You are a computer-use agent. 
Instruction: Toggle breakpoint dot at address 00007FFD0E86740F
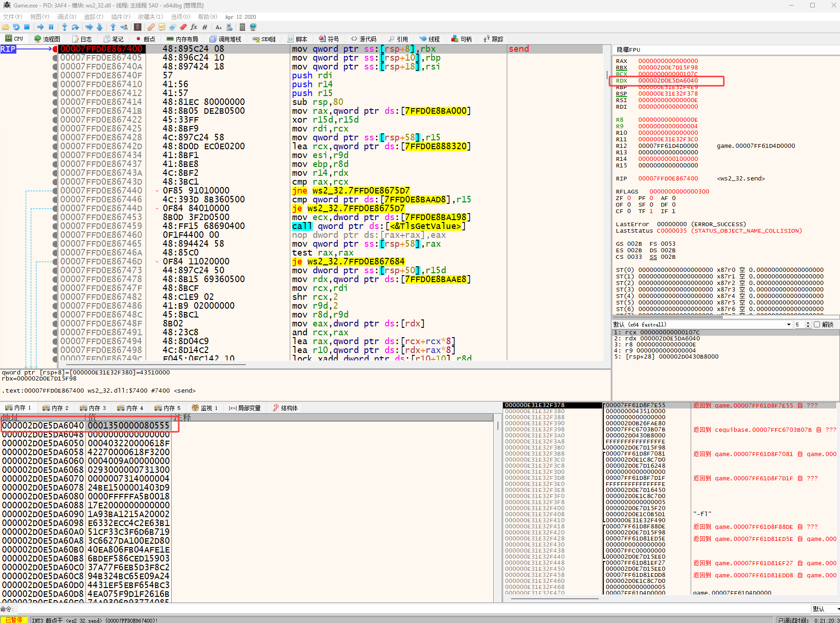tap(55, 76)
